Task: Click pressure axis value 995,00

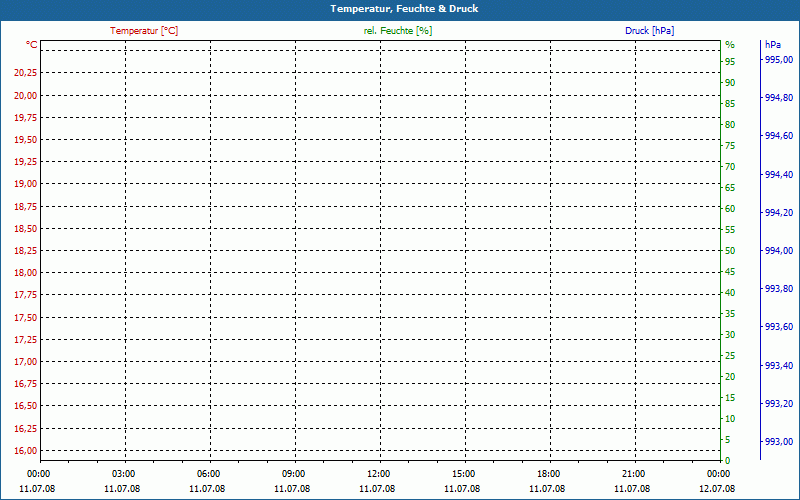Action: click(x=779, y=60)
